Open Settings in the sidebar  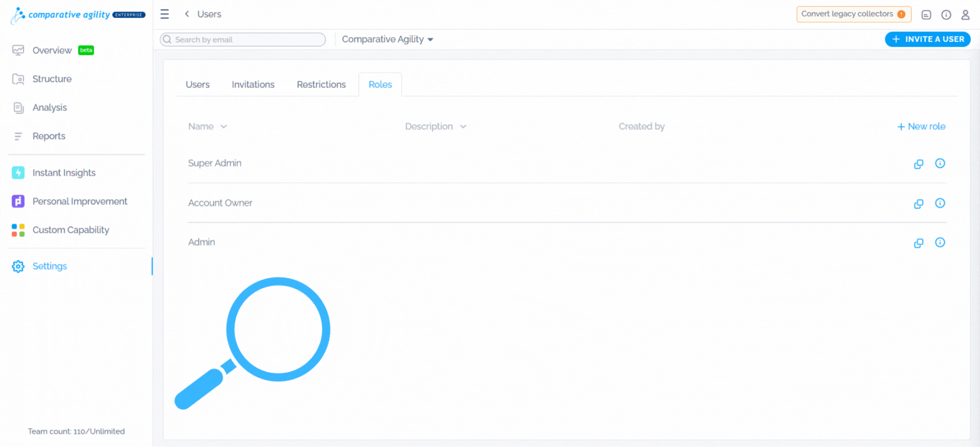(50, 266)
